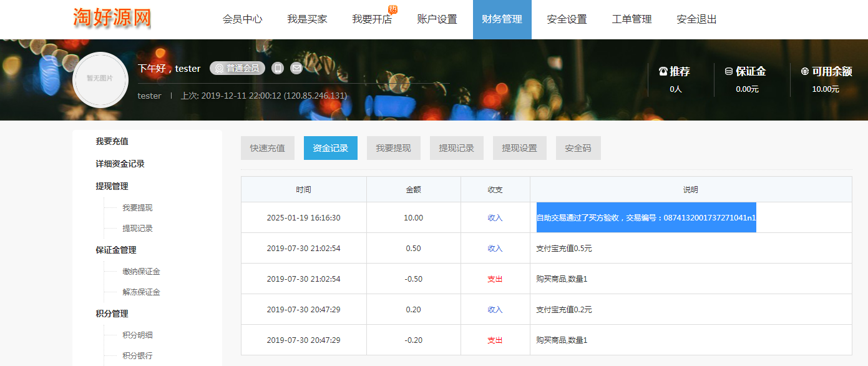The image size is (868, 366).
Task: Click the highlighted 自助交易 transaction description
Action: click(x=646, y=218)
